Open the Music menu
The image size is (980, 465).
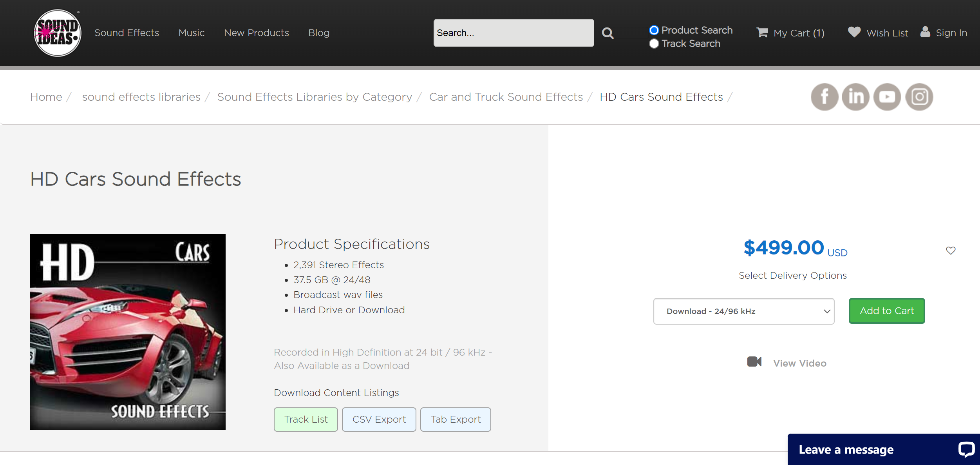point(192,33)
